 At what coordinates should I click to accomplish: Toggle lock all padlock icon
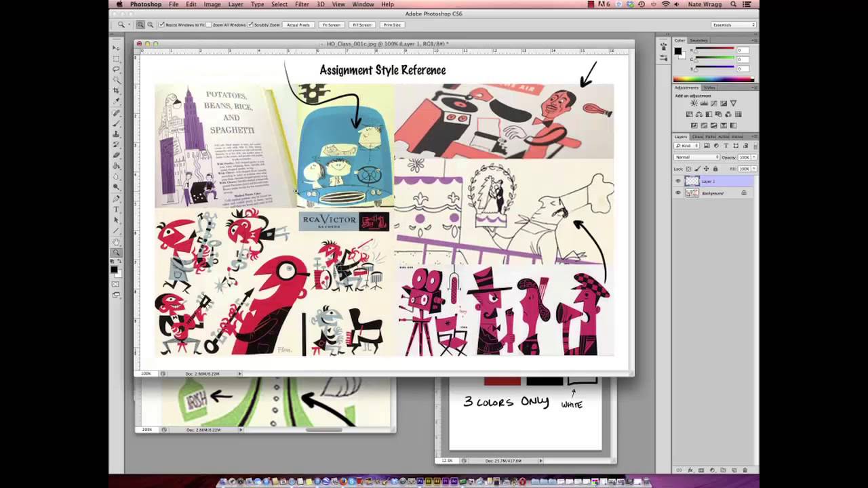click(715, 169)
